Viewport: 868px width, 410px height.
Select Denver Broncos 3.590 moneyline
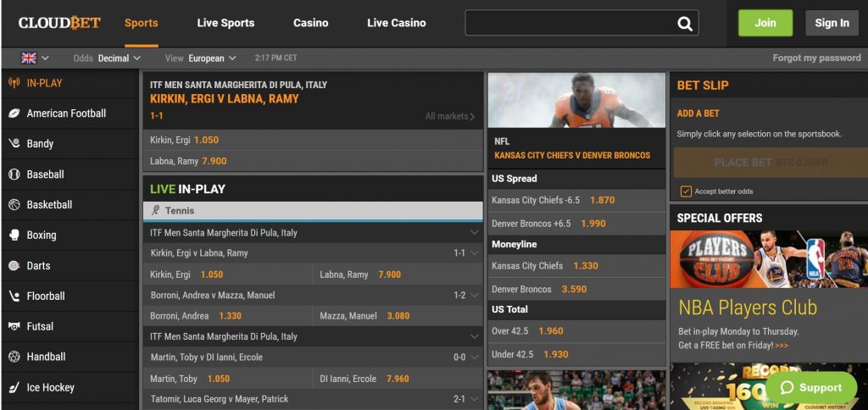click(576, 289)
